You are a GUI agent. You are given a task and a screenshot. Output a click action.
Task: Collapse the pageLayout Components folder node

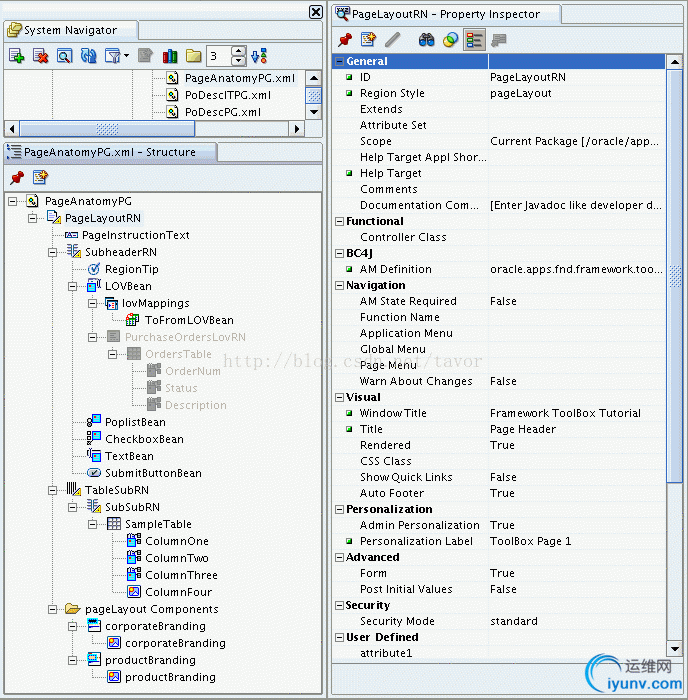coord(53,609)
